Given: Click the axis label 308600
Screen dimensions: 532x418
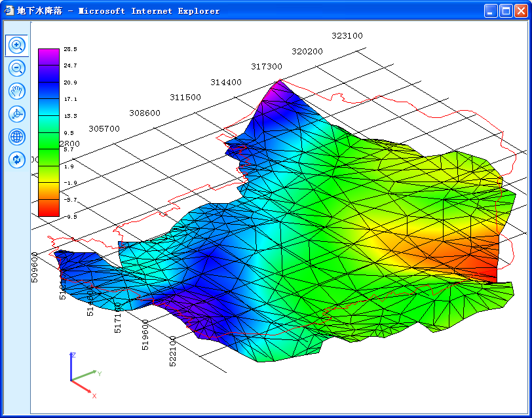Looking at the screenshot, I should 145,113.
